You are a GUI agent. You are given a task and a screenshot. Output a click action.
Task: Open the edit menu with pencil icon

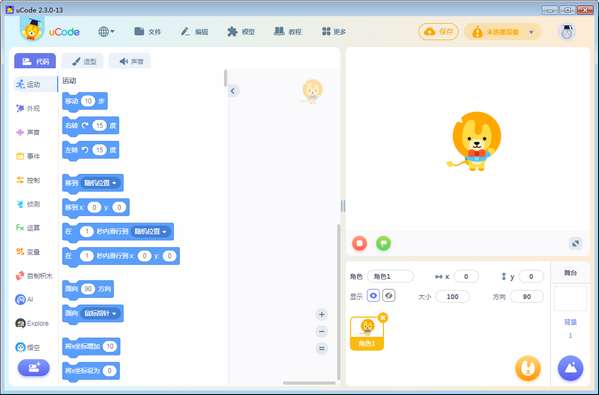pos(194,32)
